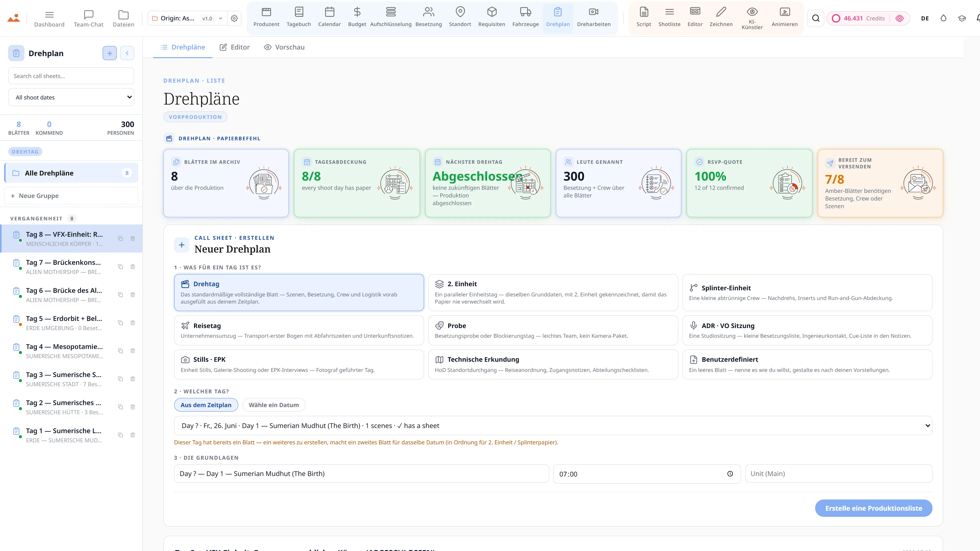The height and width of the screenshot is (551, 980).
Task: Click the water drop theme icon
Action: (944, 18)
